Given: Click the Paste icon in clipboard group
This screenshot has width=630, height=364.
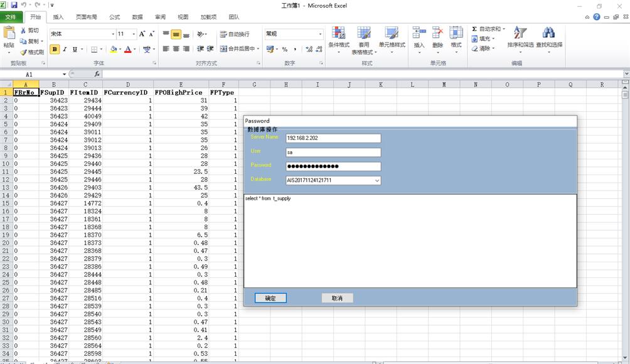Looking at the screenshot, I should (9, 33).
